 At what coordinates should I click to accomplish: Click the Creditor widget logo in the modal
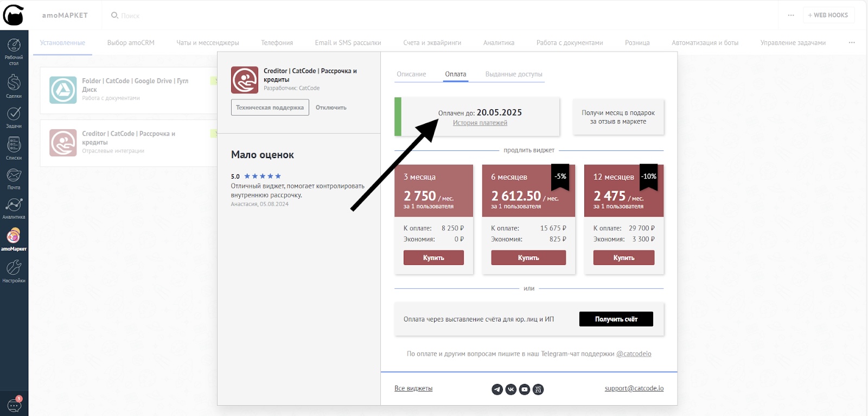click(x=245, y=80)
